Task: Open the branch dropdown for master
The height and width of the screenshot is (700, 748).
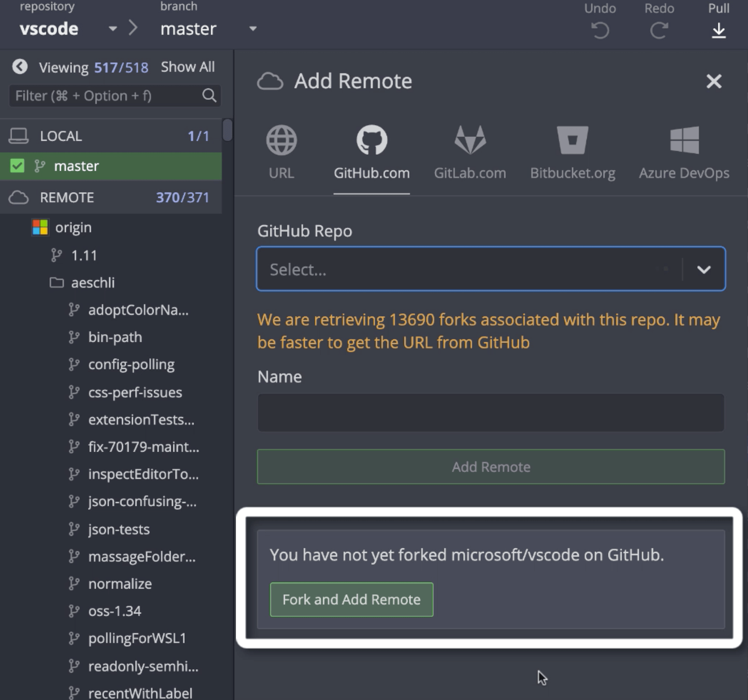Action: (x=252, y=29)
